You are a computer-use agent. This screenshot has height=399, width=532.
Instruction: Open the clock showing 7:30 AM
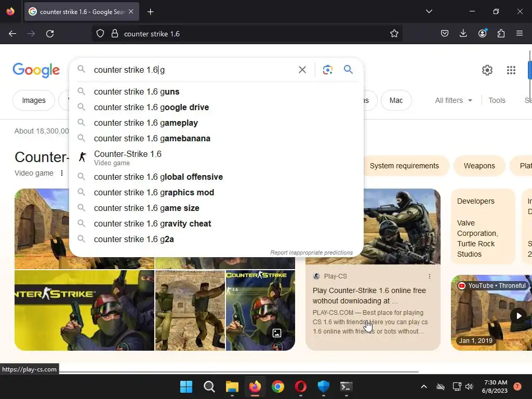495,387
